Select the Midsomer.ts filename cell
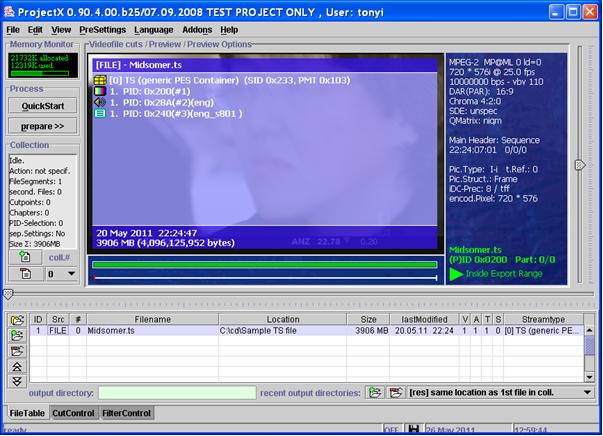603x436 pixels. point(152,331)
